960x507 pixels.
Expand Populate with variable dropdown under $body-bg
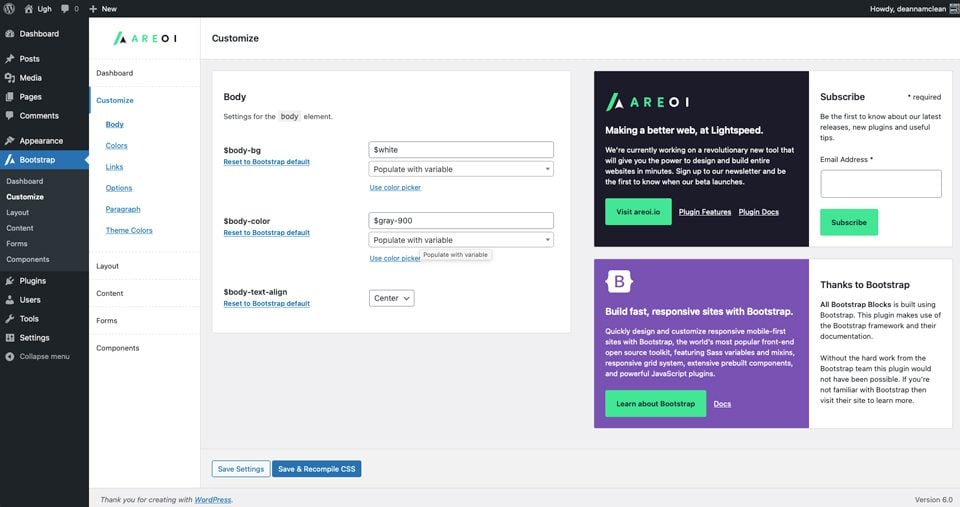[461, 169]
